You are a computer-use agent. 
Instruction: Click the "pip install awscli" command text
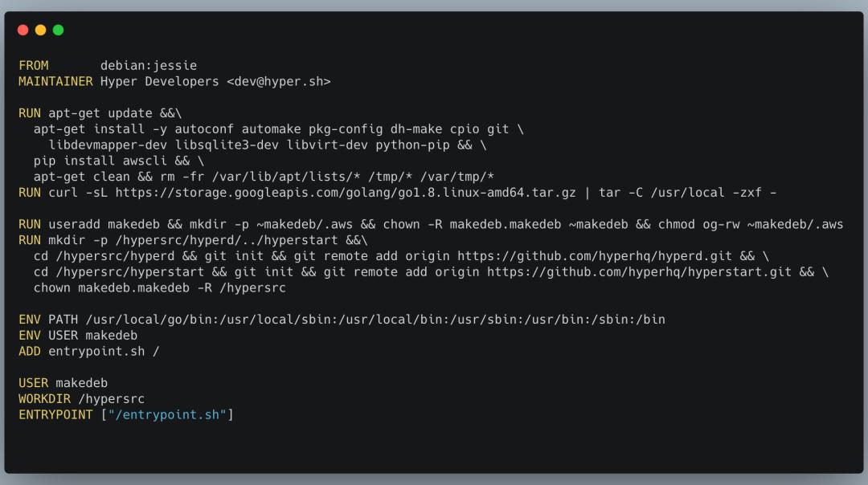pos(100,161)
